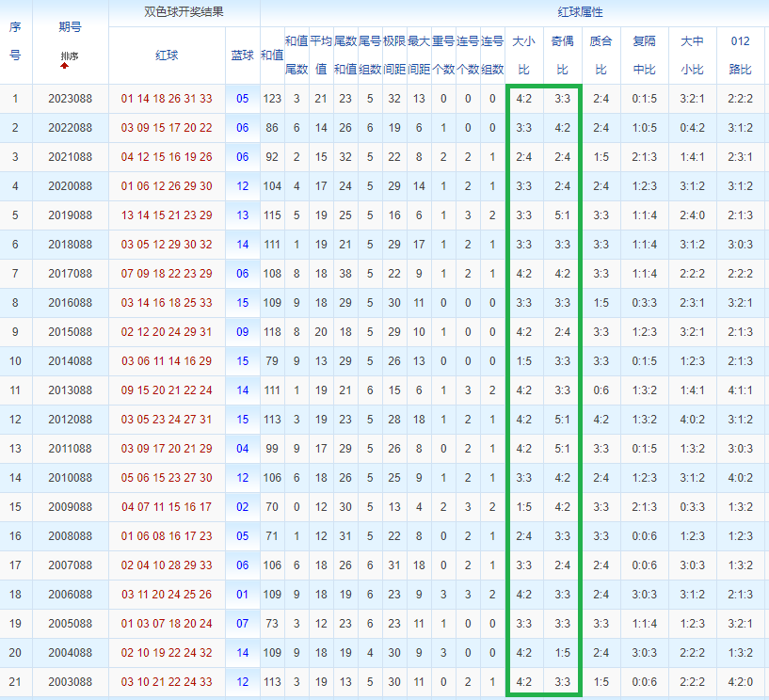
Task: Click issue number 2023088
Action: tap(71, 99)
